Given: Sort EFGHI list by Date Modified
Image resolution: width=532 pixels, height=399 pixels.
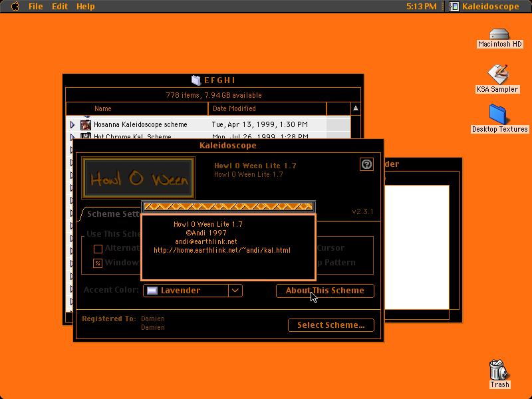Looking at the screenshot, I should pos(267,108).
